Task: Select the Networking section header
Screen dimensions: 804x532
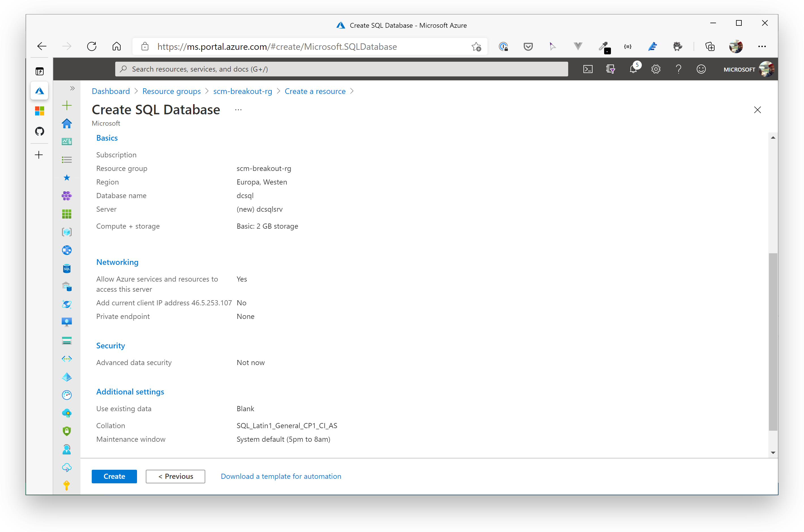Action: [117, 262]
